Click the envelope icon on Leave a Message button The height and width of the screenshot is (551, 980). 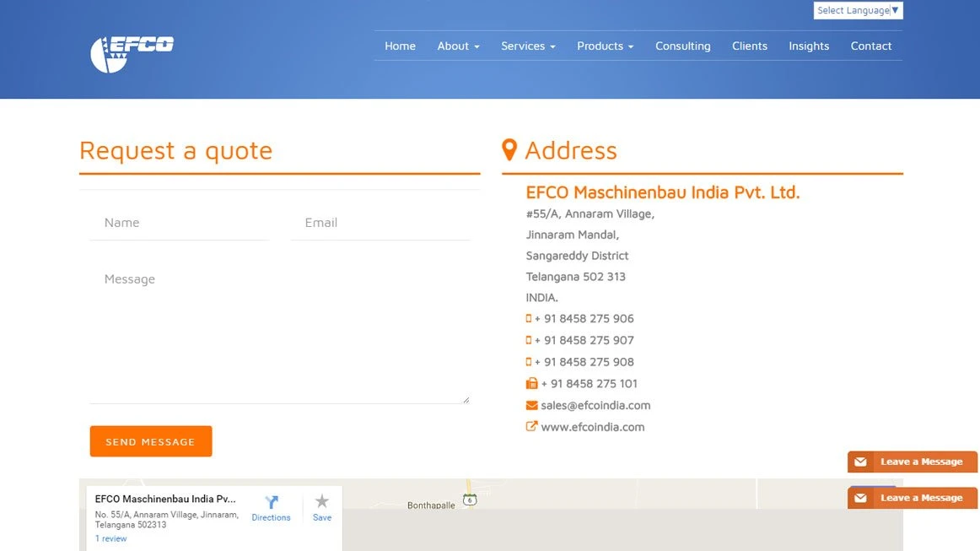coord(860,462)
